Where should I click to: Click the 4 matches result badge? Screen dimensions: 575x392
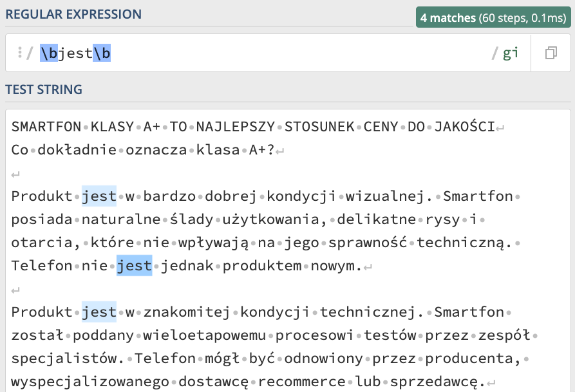tap(493, 17)
